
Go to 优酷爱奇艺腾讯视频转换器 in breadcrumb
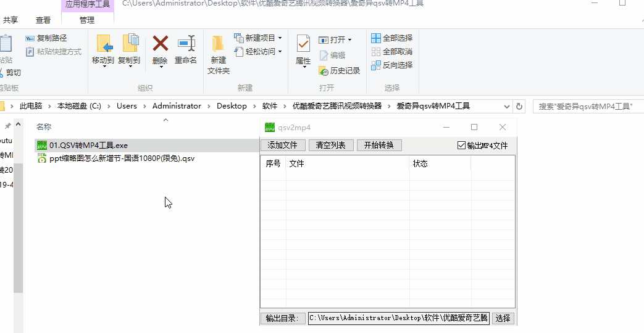point(337,106)
